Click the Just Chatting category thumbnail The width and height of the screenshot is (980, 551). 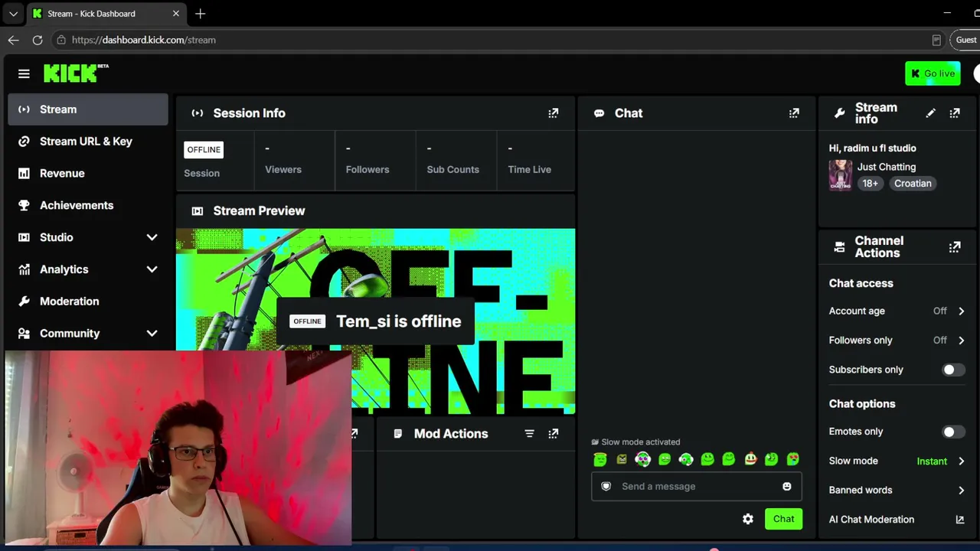840,175
